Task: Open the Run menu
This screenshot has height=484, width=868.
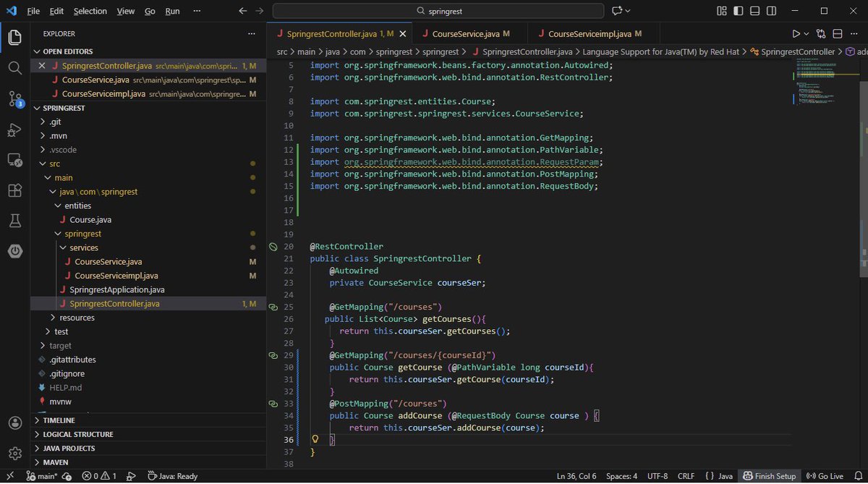Action: (x=172, y=11)
